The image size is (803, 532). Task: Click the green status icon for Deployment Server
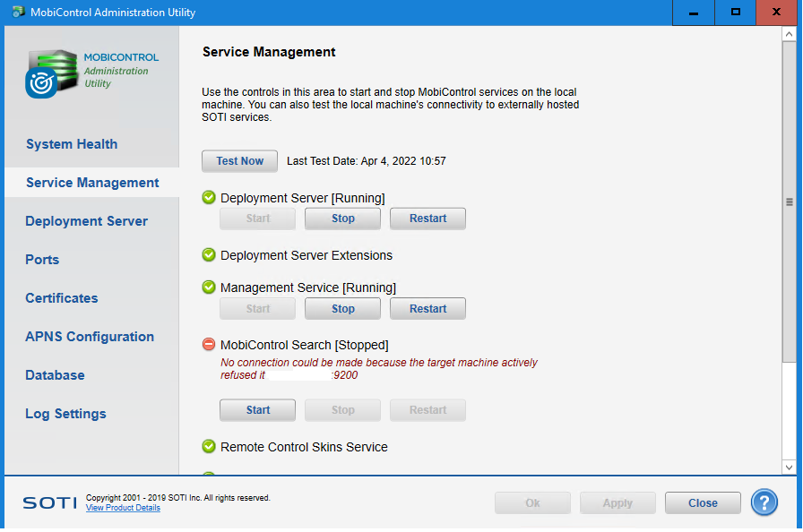click(209, 198)
